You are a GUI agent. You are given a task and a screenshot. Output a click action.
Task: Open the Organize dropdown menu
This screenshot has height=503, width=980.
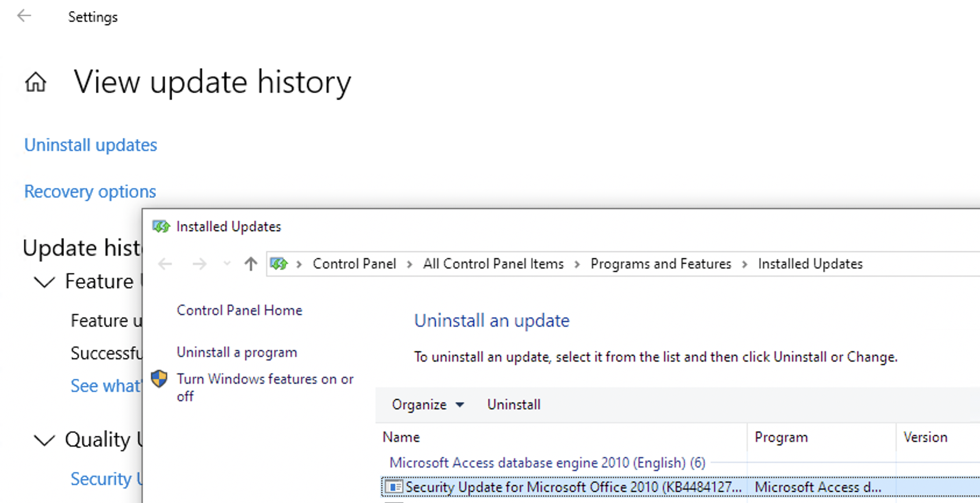click(x=428, y=405)
